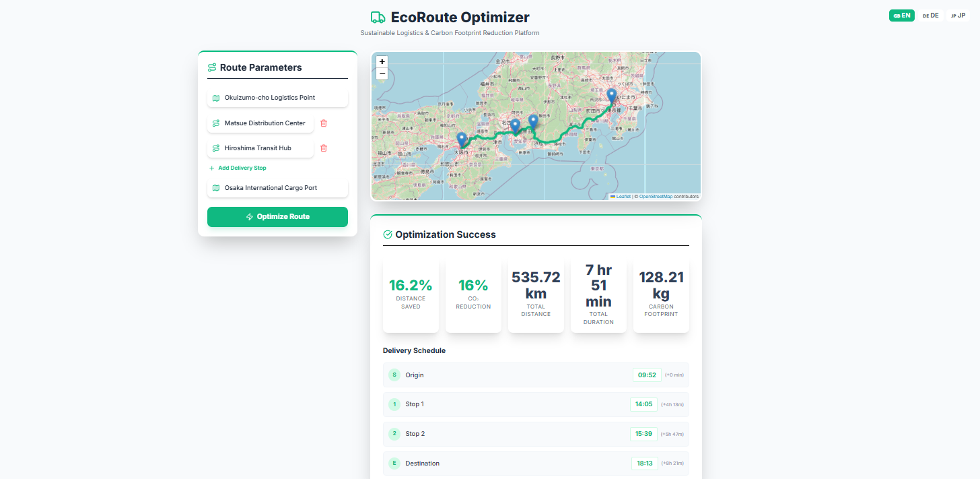
Task: Switch language to Japanese
Action: [958, 15]
